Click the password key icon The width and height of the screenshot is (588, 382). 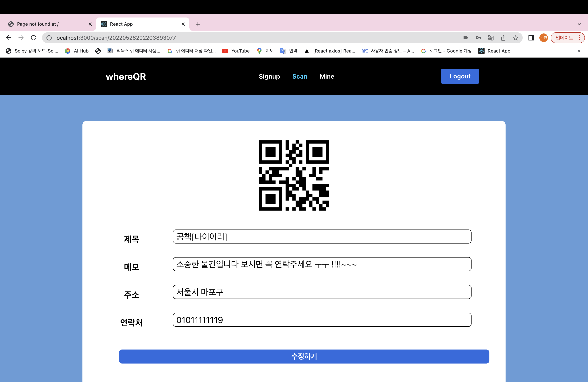(478, 38)
